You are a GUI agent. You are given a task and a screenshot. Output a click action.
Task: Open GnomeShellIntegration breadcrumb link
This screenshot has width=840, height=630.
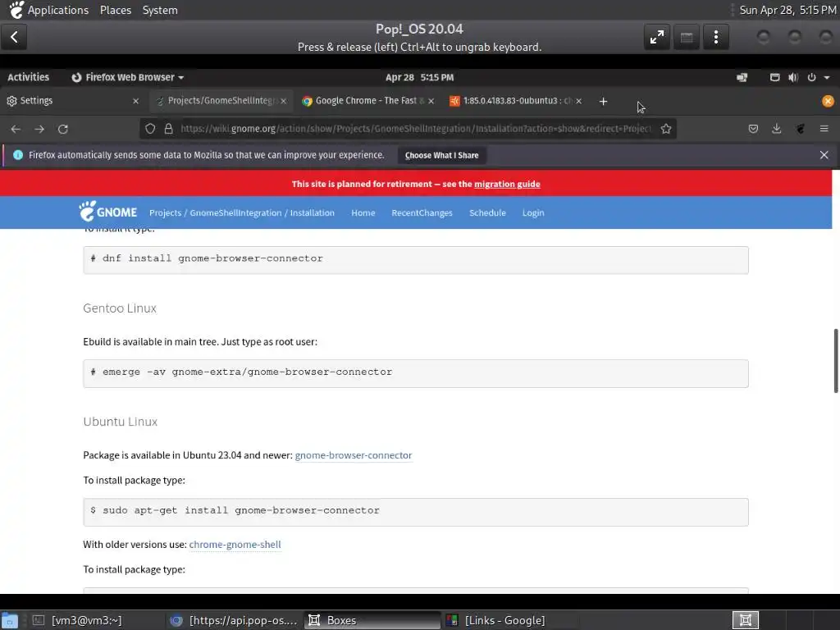click(x=235, y=212)
